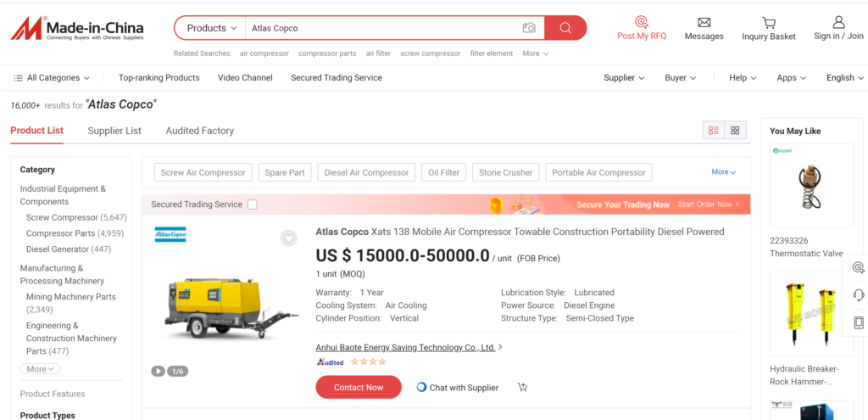Open Top-ranking Products

coord(159,78)
